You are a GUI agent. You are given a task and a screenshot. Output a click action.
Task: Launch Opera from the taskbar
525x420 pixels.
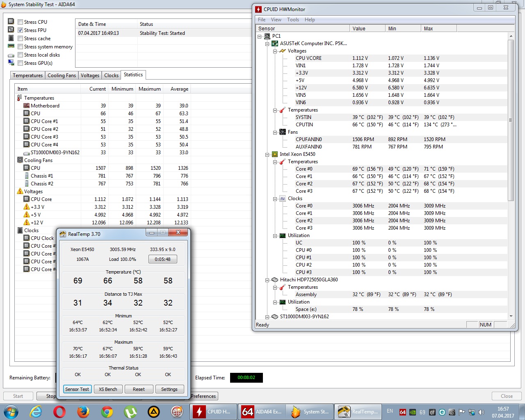[x=59, y=412]
